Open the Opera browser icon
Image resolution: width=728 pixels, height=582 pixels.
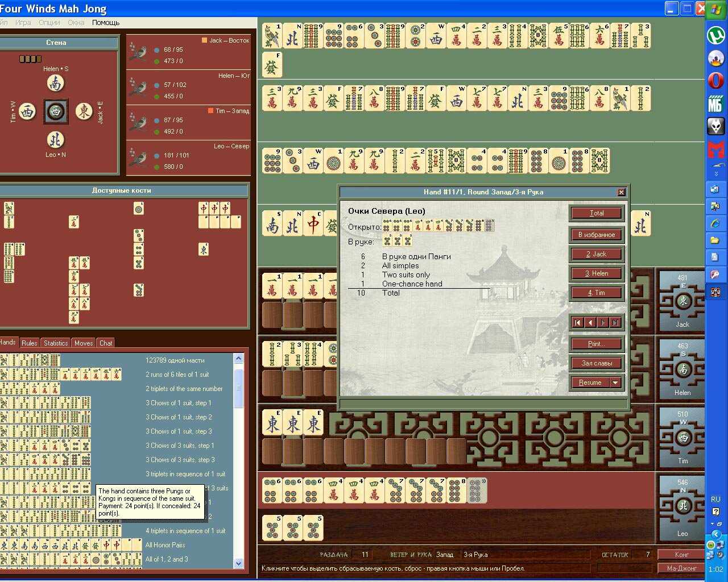pos(716,81)
